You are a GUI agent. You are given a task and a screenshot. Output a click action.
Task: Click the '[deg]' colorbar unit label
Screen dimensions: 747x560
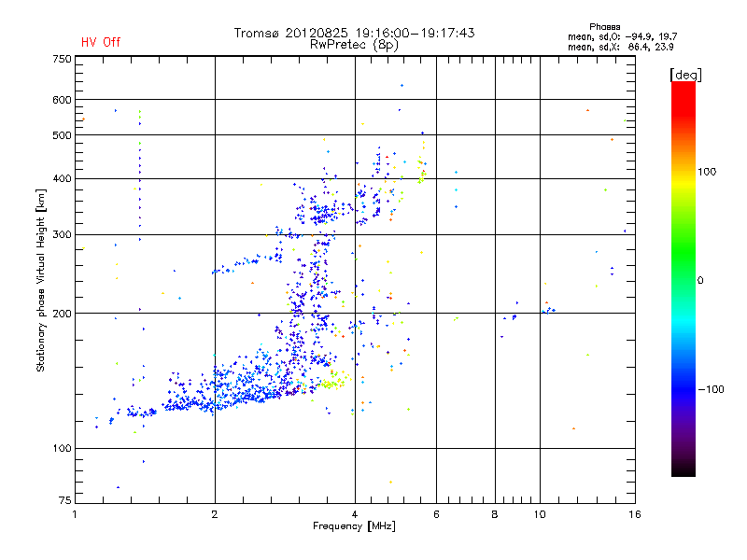pyautogui.click(x=685, y=75)
